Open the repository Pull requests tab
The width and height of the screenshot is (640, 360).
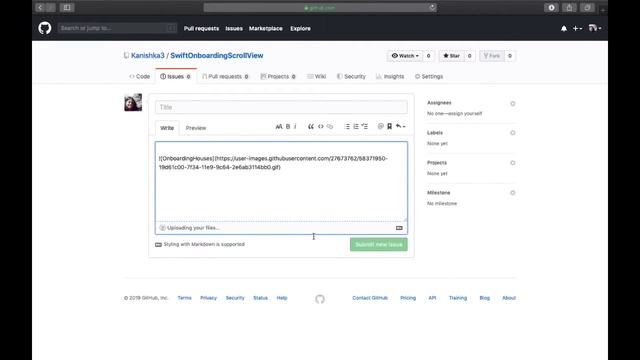pyautogui.click(x=225, y=77)
